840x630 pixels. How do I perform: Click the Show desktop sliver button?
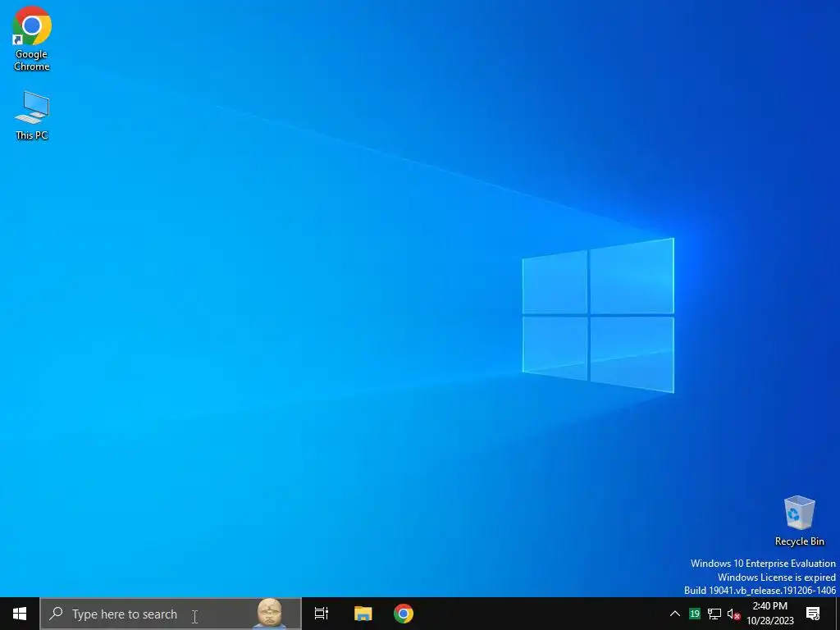838,614
